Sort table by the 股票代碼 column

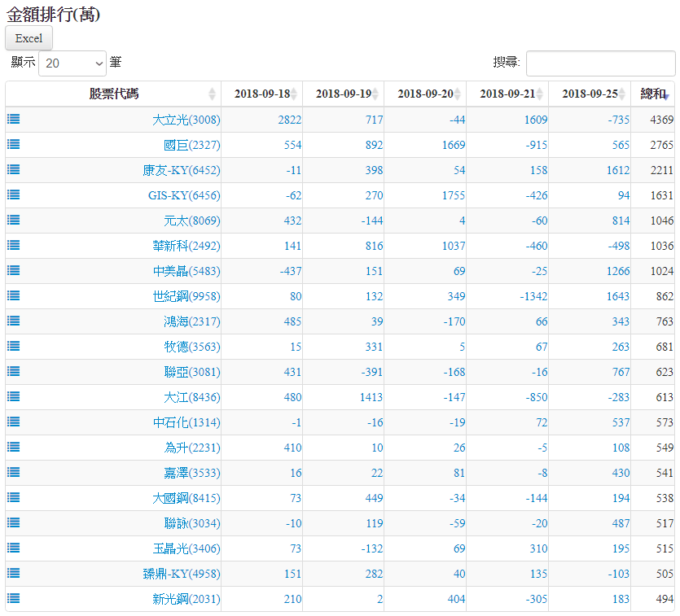pyautogui.click(x=114, y=94)
